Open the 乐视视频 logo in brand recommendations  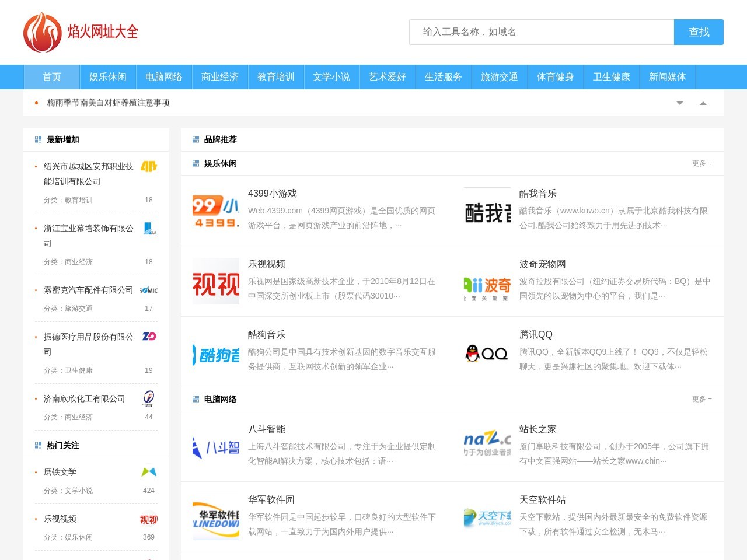click(216, 281)
